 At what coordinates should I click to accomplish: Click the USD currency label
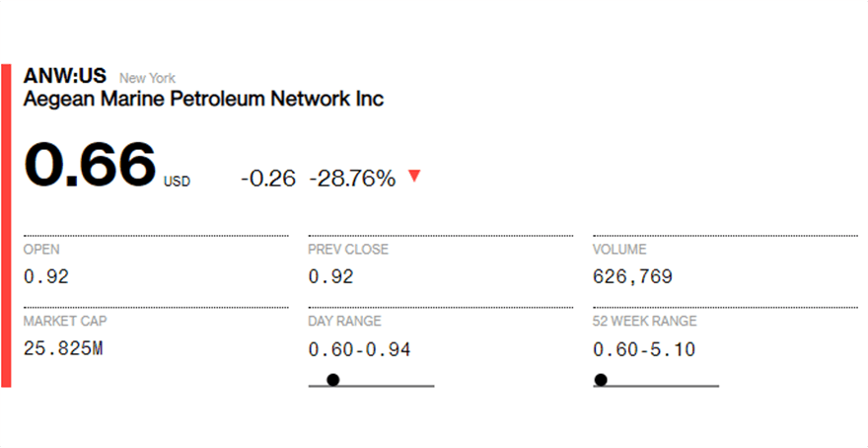177,182
